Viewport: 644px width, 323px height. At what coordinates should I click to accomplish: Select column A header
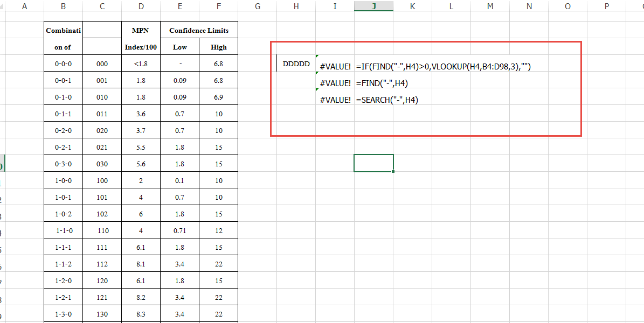25,5
